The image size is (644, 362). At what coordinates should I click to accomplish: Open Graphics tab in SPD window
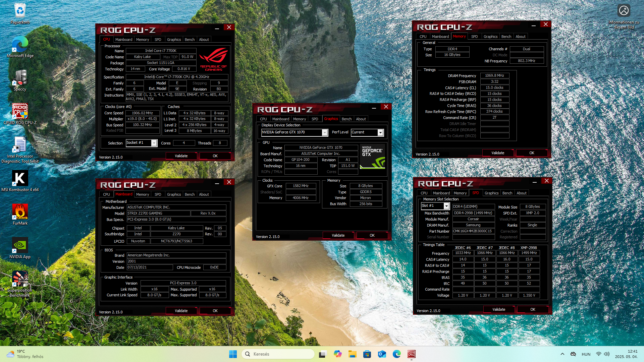click(x=491, y=193)
